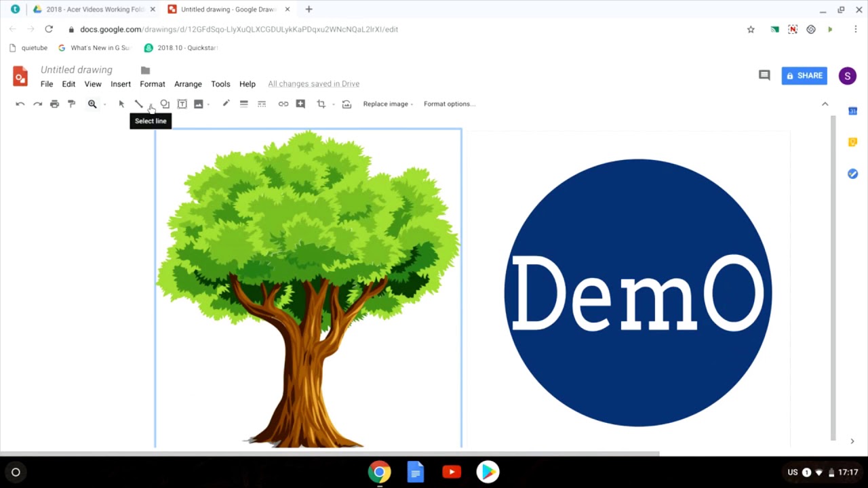Screen dimensions: 868x488
Task: Open the Replace image dropdown
Action: 388,104
